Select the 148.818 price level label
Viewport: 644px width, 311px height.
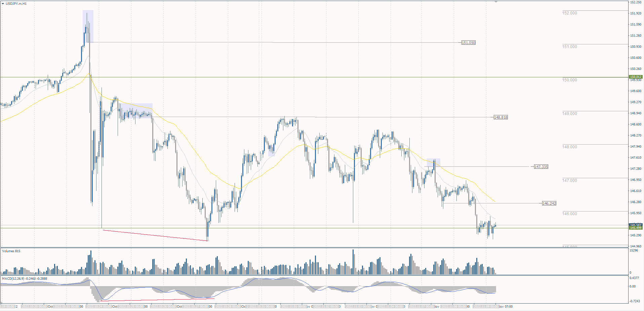501,117
